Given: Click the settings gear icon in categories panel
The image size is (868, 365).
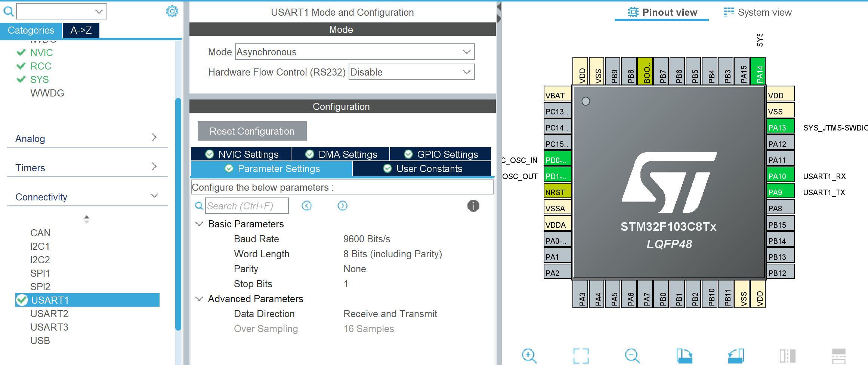Looking at the screenshot, I should tap(172, 11).
